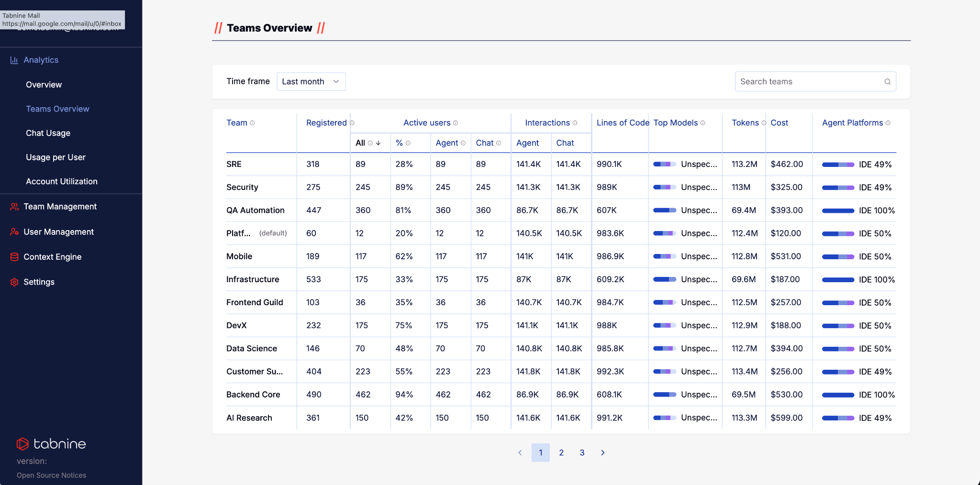Click info icon next to Agent Platforms

pos(888,123)
